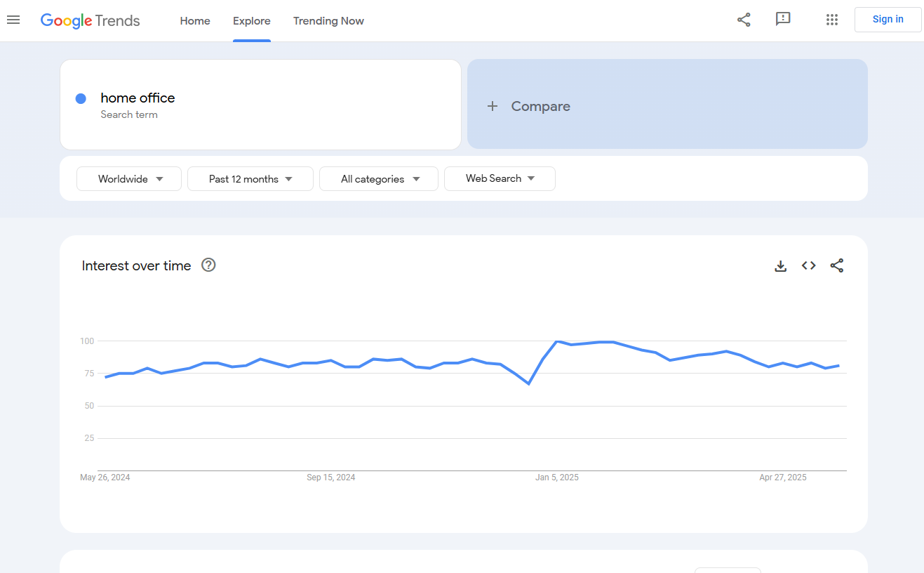Expand the All categories dropdown
Screen dimensions: 924x573
(x=379, y=179)
